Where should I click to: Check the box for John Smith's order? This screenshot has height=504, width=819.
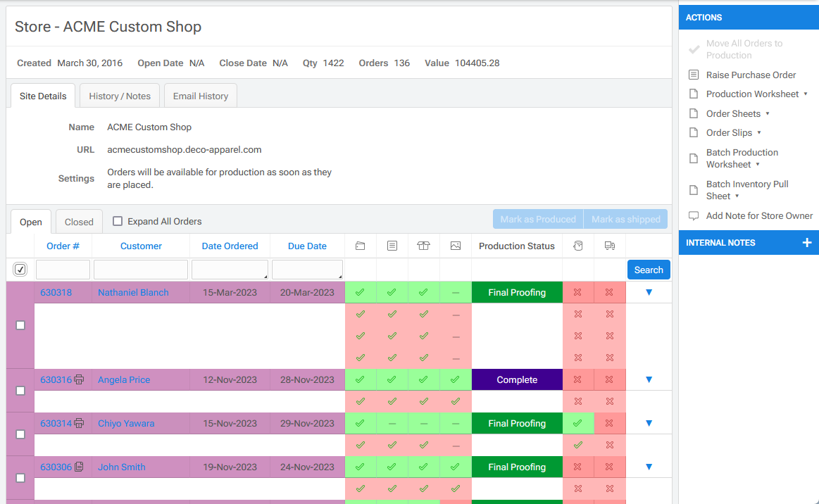pyautogui.click(x=20, y=478)
